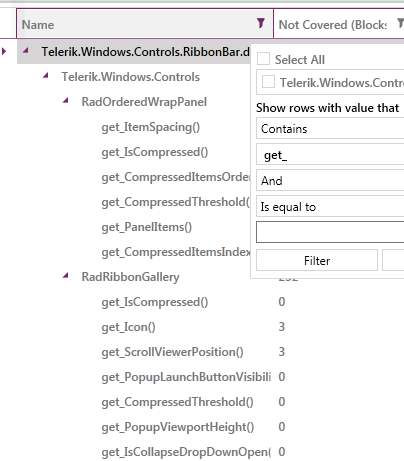Image resolution: width=404 pixels, height=461 pixels.
Task: Click the row indicator arrow beside root row
Action: pyautogui.click(x=4, y=51)
